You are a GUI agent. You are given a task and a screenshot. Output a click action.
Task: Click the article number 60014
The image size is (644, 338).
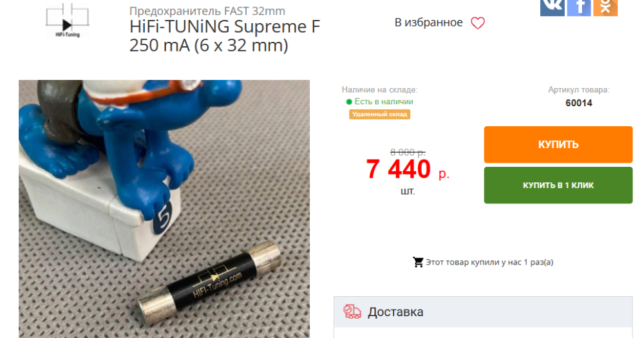[x=579, y=103]
